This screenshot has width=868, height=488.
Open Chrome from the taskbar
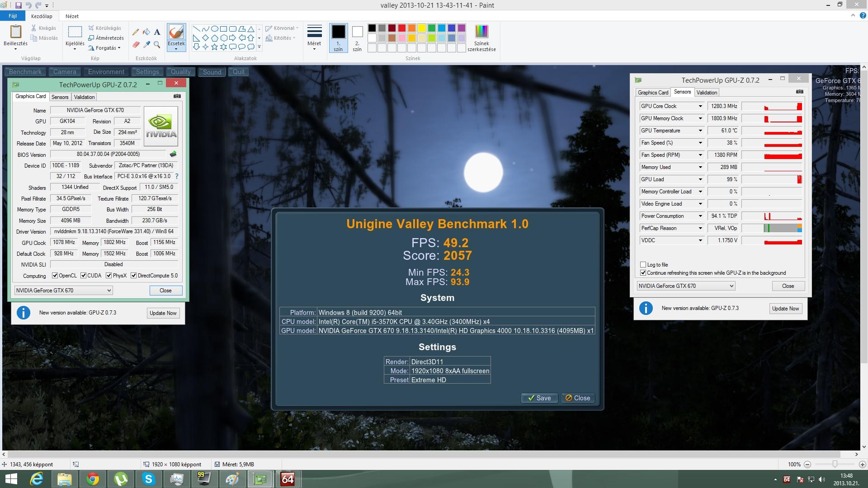point(93,479)
